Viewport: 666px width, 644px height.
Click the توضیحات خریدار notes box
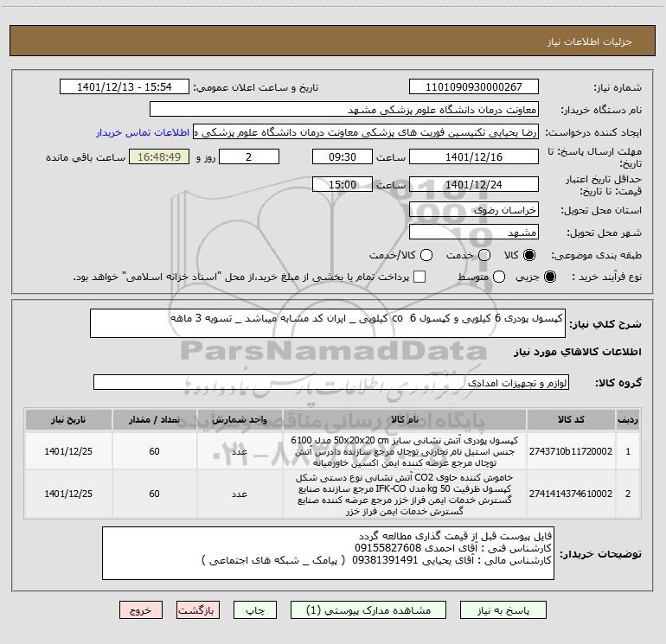click(328, 553)
